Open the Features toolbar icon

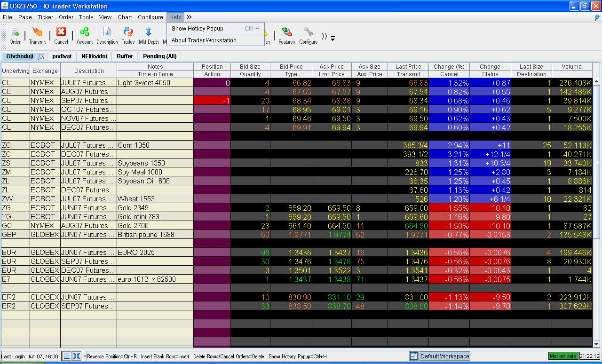(286, 35)
